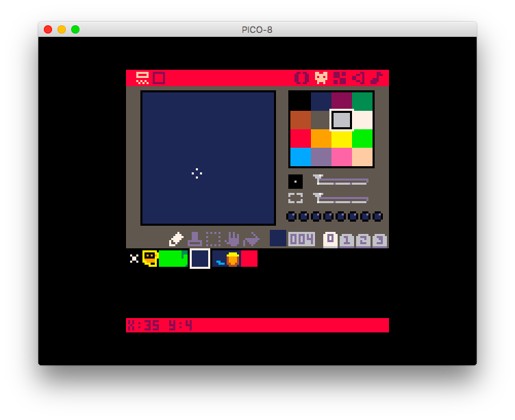The width and height of the screenshot is (515, 420).
Task: Toggle the fifth sprite flag circle
Action: tap(340, 217)
